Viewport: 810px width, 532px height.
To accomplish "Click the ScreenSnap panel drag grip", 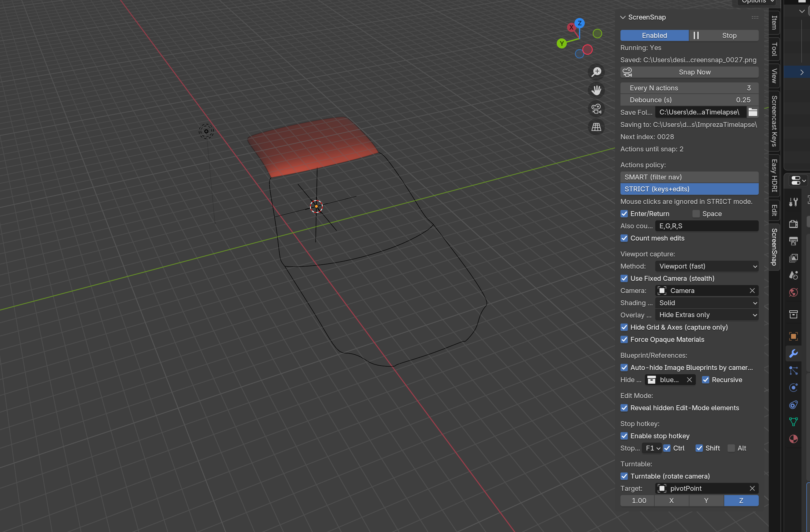I will point(755,17).
